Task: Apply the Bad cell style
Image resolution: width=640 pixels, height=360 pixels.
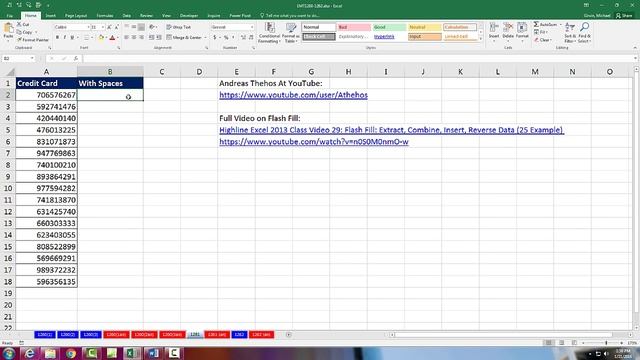Action: pos(353,27)
